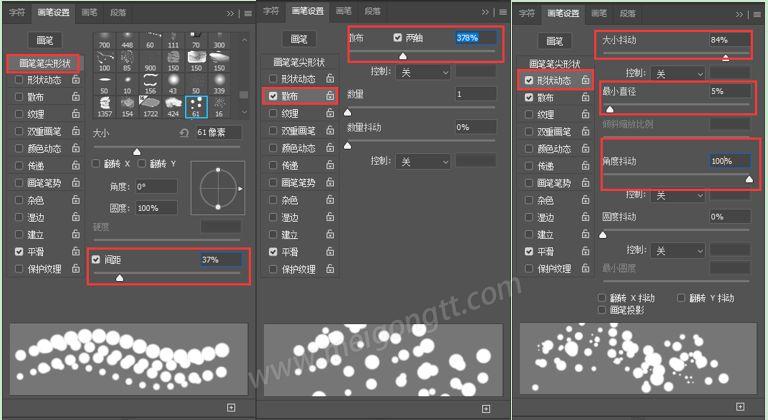The height and width of the screenshot is (420, 768).
Task: Click lock icon beside 双重画笔 in middle panel
Action: click(x=330, y=131)
